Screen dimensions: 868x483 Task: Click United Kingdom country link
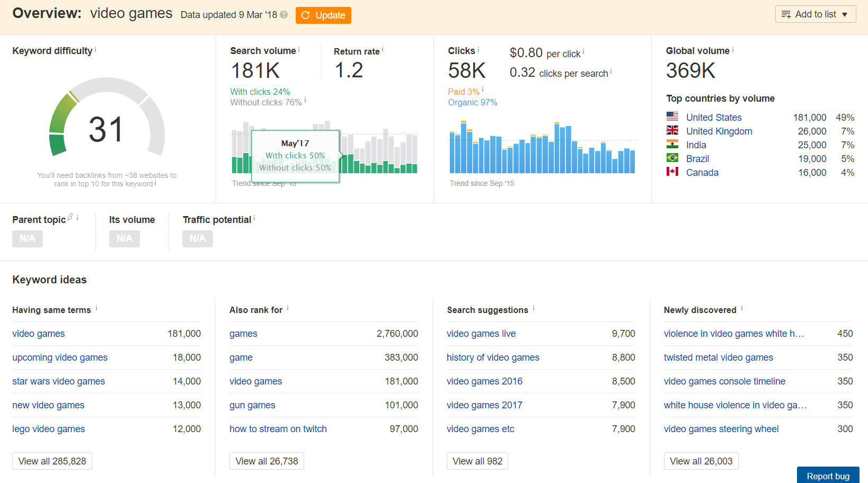tap(719, 131)
